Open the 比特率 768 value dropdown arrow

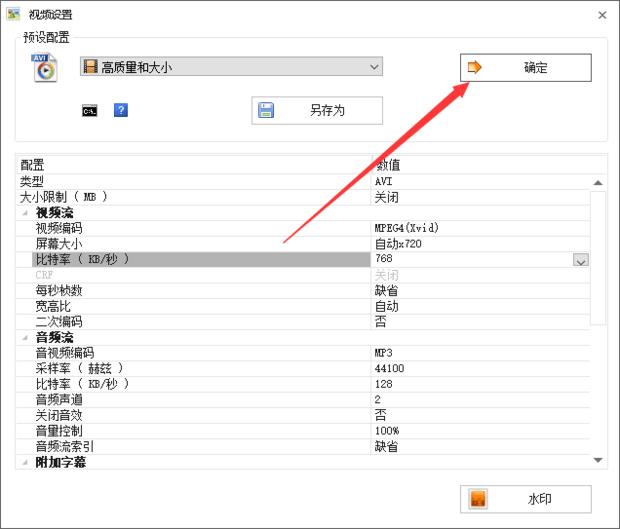pyautogui.click(x=580, y=260)
